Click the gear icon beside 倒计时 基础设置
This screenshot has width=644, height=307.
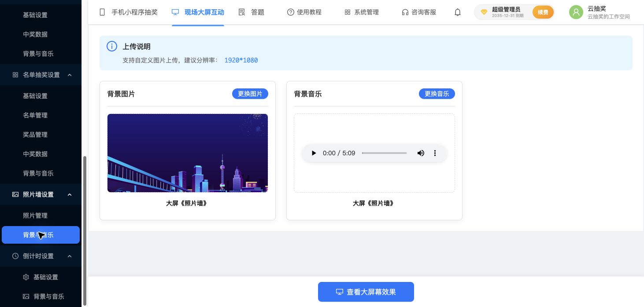click(26, 277)
